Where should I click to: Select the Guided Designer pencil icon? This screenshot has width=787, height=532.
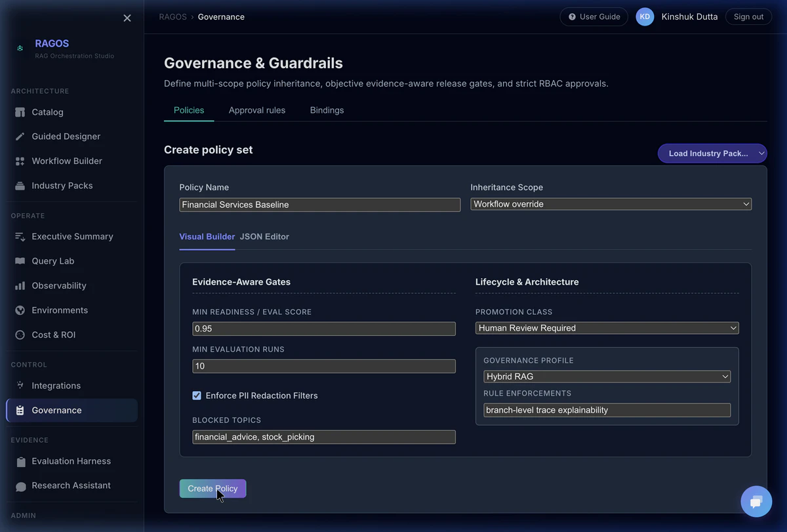click(20, 136)
